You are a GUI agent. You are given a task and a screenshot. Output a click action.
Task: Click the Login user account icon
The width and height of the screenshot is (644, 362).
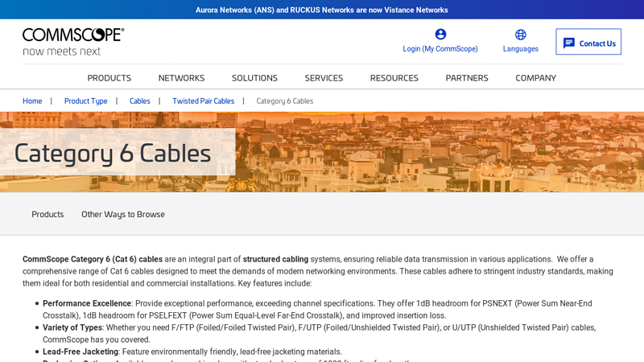click(440, 34)
